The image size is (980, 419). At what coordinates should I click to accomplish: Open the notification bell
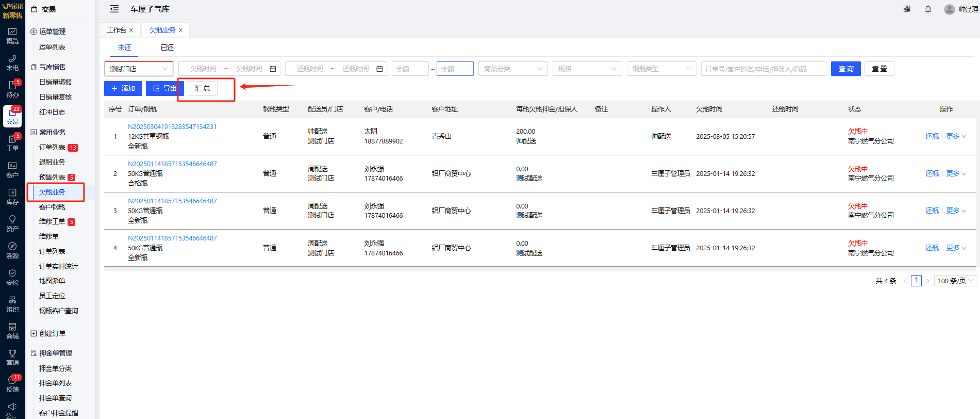click(x=928, y=9)
